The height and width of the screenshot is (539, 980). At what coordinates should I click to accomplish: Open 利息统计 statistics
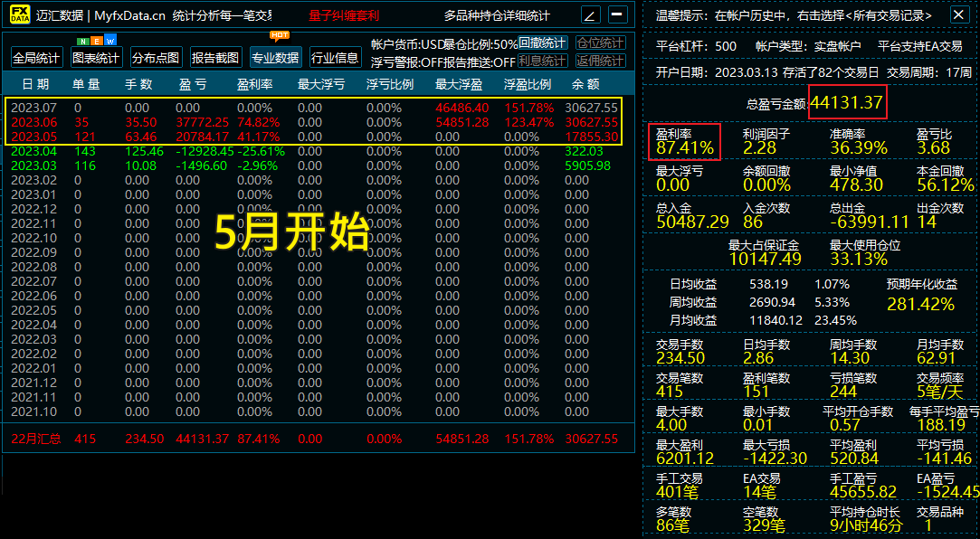click(x=541, y=61)
